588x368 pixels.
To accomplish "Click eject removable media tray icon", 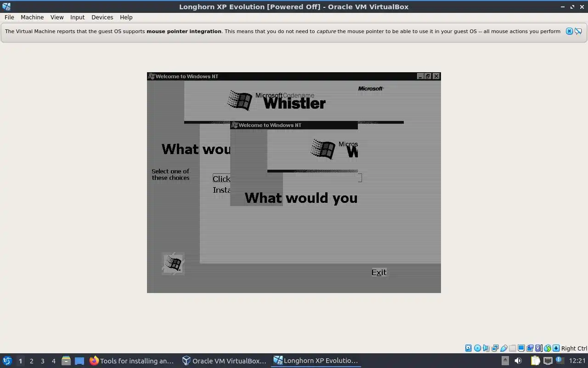I will [505, 361].
